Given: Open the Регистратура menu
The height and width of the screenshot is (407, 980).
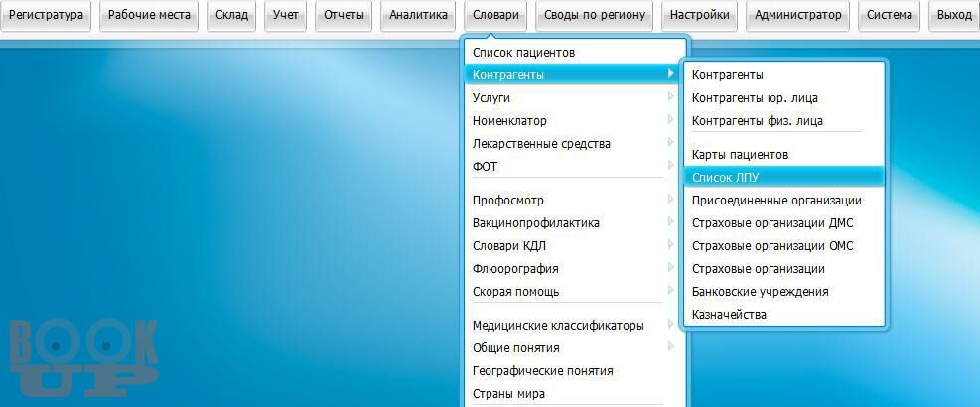Looking at the screenshot, I should (46, 15).
